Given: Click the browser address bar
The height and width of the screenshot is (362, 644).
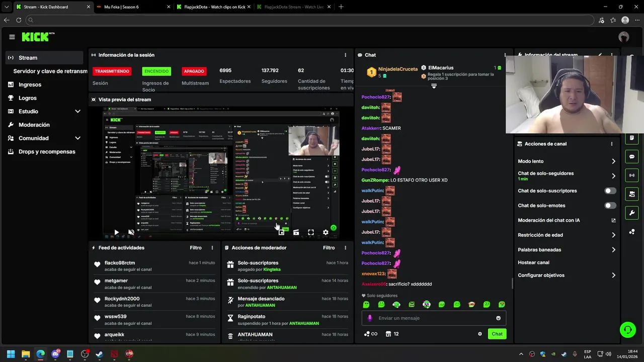Looking at the screenshot, I should [309, 20].
